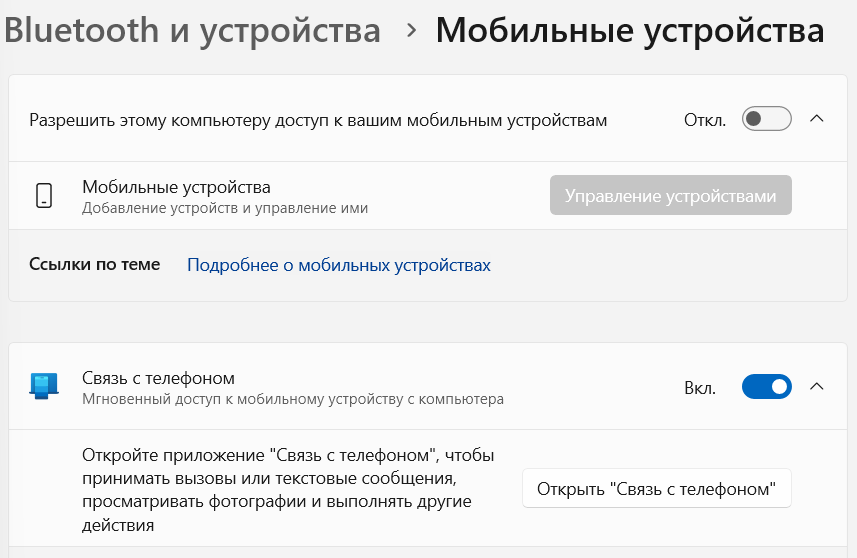This screenshot has width=857, height=558.
Task: Click the breadcrumb separator chevron icon
Action: 412,31
